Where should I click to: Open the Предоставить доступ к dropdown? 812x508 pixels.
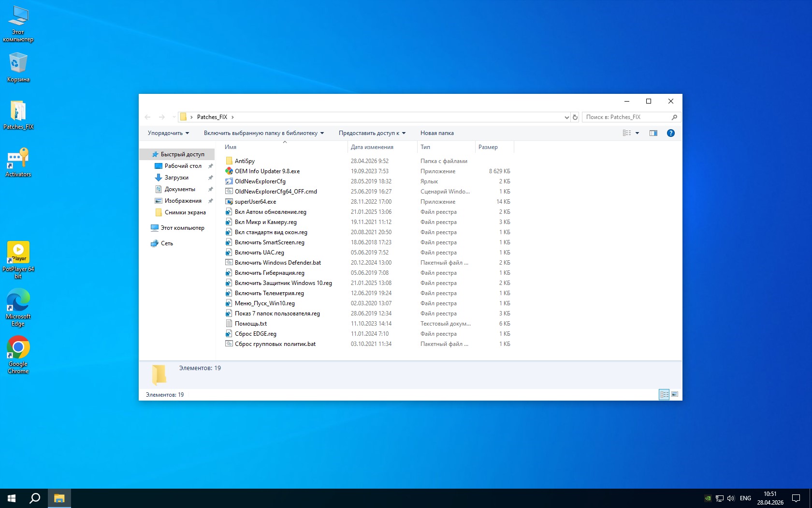tap(372, 133)
